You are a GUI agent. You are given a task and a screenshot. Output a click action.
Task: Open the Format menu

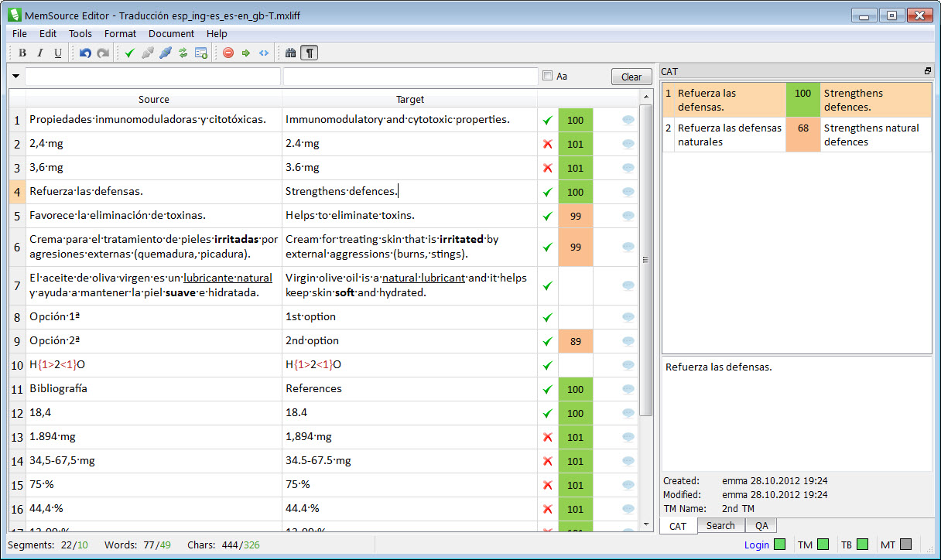point(120,33)
